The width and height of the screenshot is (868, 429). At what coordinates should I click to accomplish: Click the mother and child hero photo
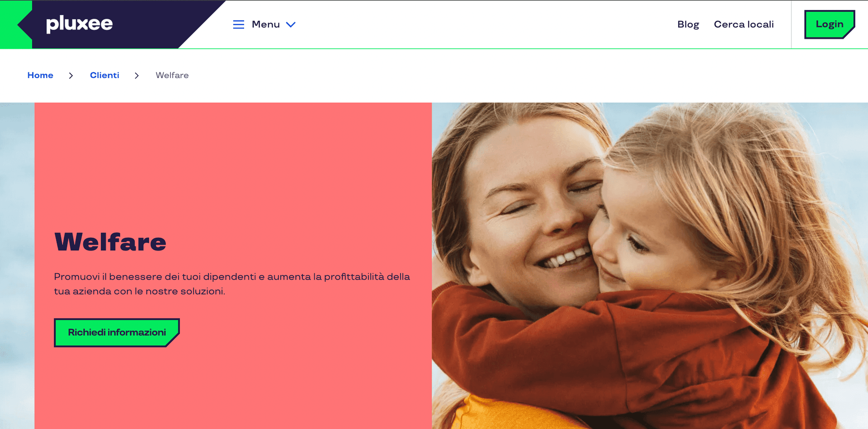[650, 266]
